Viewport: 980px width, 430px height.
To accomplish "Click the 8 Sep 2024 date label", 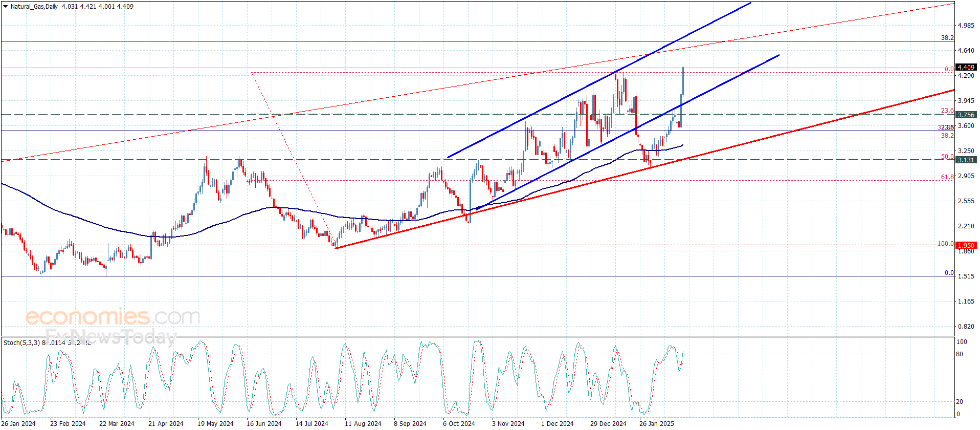I will pyautogui.click(x=410, y=423).
